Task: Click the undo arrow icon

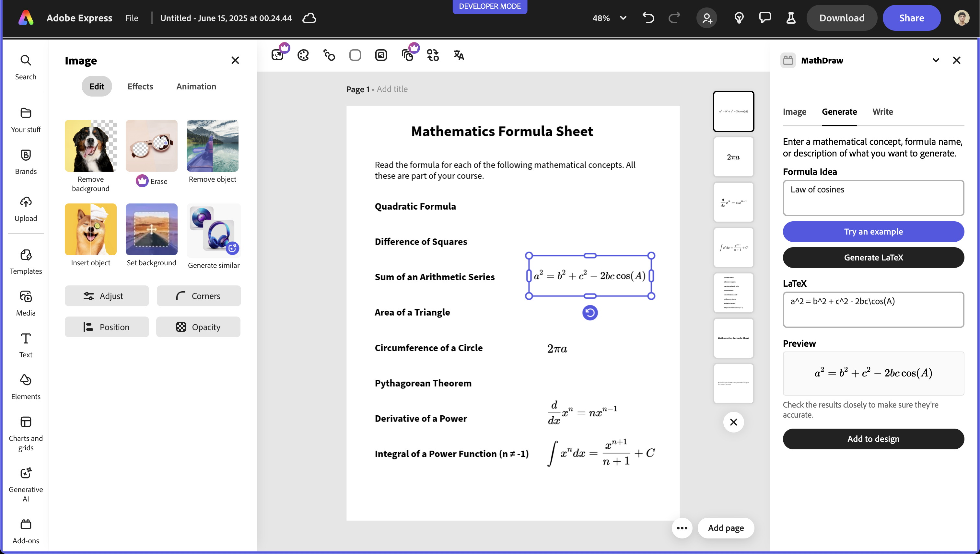Action: (x=648, y=18)
